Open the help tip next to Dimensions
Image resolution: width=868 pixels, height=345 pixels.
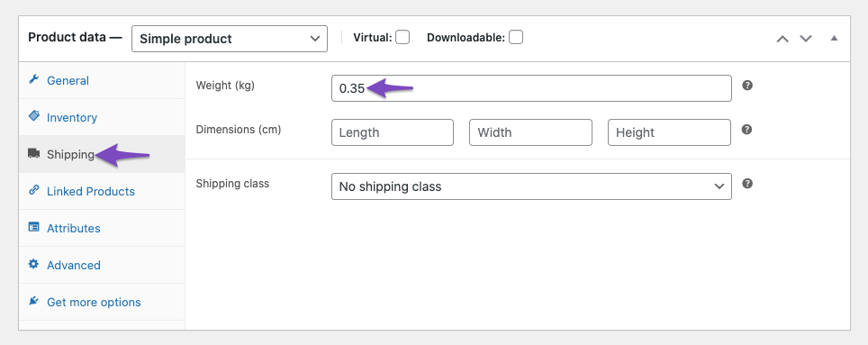(x=746, y=130)
